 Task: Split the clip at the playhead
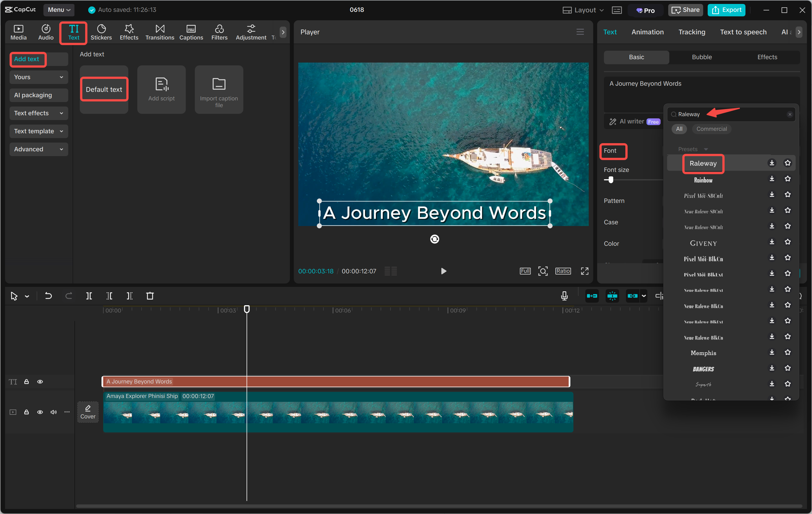click(x=89, y=296)
